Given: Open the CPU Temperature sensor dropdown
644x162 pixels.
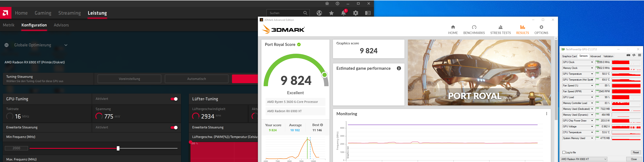Looking at the screenshot, I should pos(592,133).
